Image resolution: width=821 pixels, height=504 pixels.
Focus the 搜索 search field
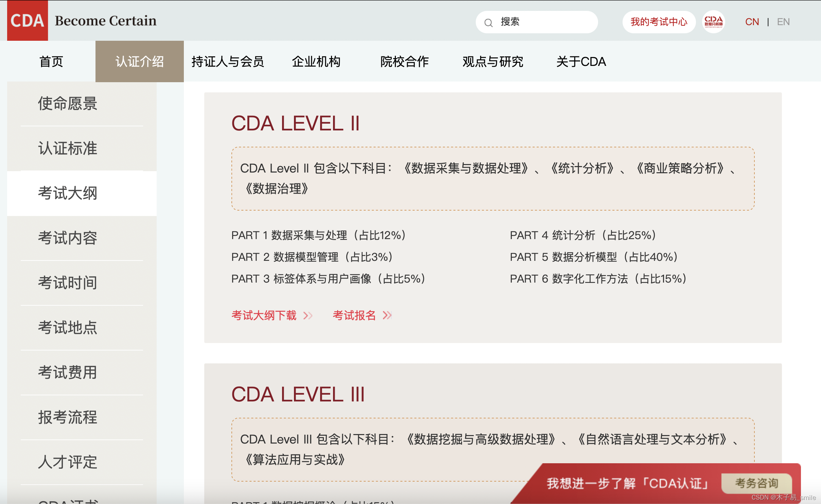[537, 22]
